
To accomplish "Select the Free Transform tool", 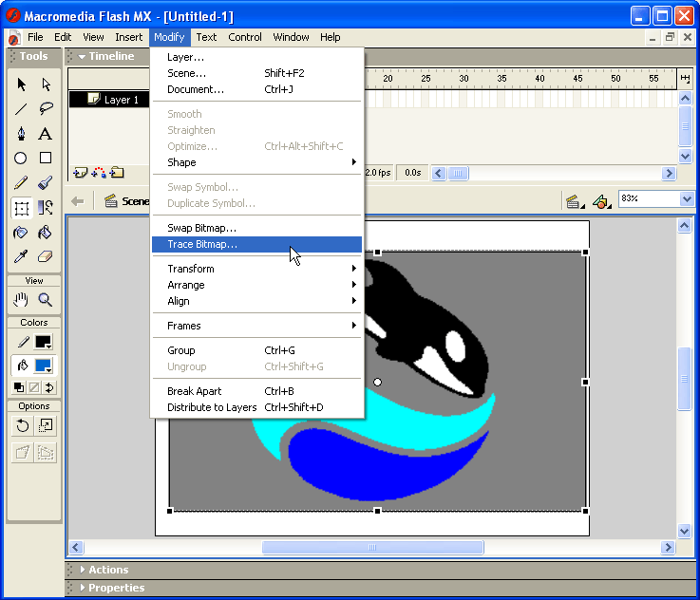I will tap(22, 208).
